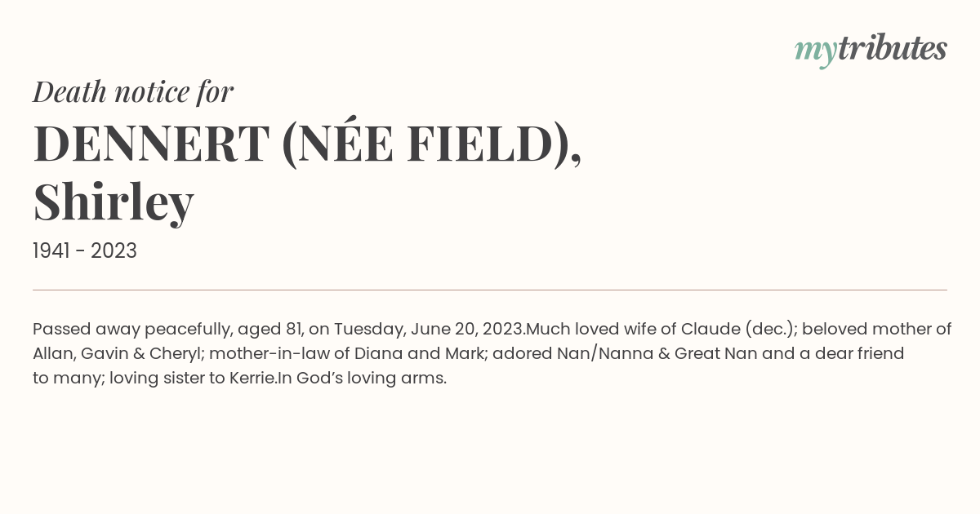Screen dimensions: 980x514
Task: Click the mytributes logo
Action: click(871, 51)
